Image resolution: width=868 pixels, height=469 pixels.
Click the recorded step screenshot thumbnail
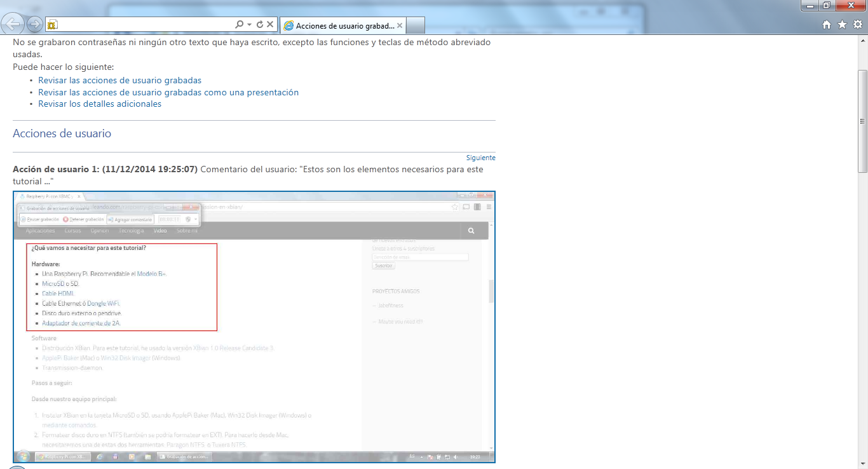coord(254,327)
